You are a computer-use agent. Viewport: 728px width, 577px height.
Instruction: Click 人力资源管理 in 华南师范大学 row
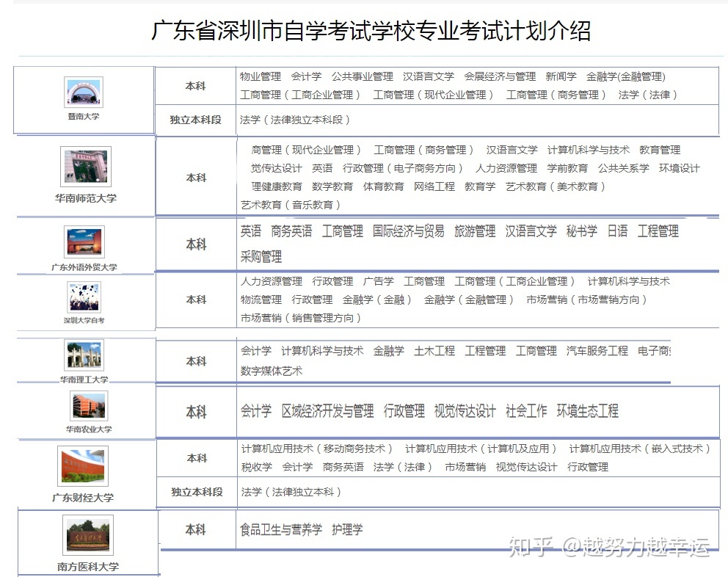[506, 168]
